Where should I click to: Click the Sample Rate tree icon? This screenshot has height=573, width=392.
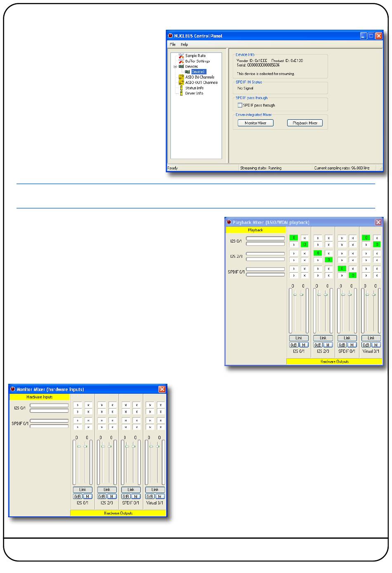pos(181,55)
